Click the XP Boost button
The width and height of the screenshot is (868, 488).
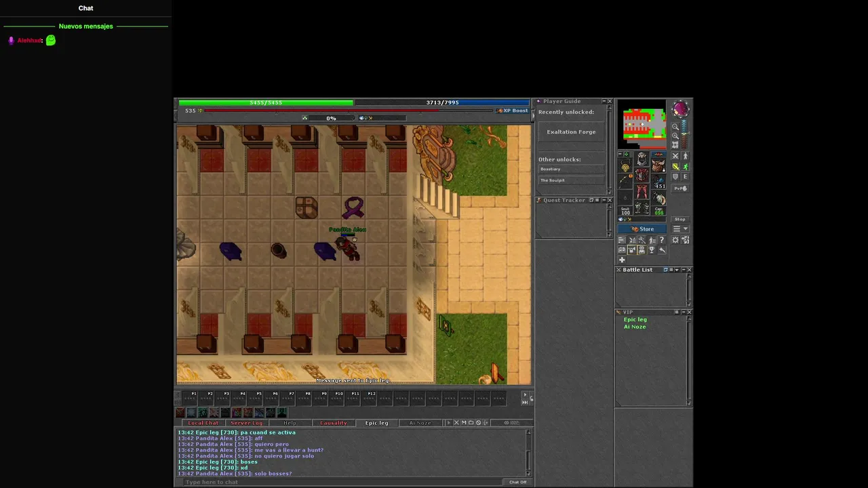click(x=513, y=110)
